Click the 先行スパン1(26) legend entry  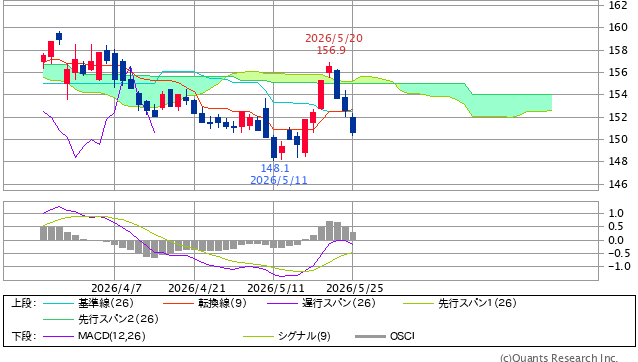(477, 303)
